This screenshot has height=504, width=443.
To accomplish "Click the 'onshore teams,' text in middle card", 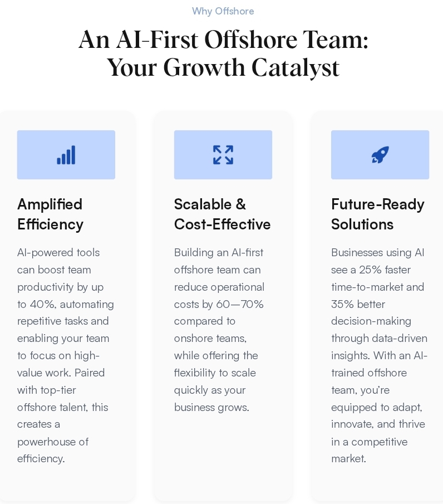I will tap(210, 338).
